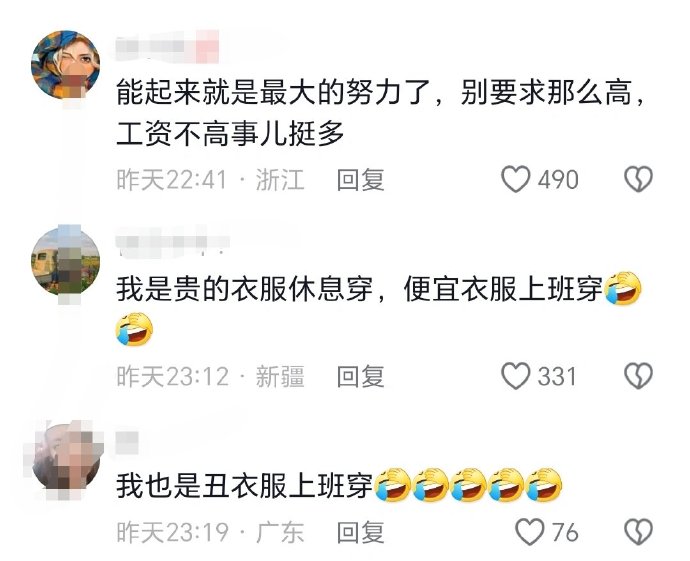
Task: Tap the 331 like count number
Action: point(557,376)
